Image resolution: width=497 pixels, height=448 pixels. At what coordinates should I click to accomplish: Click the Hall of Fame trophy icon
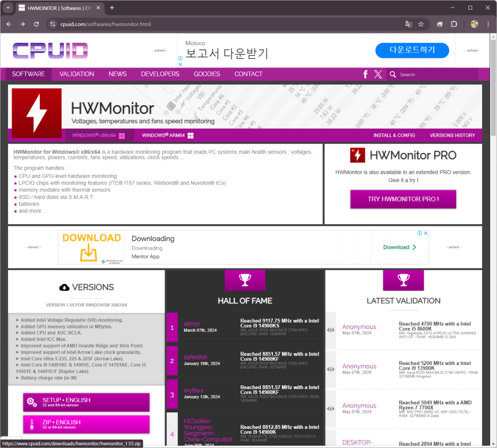(x=245, y=280)
